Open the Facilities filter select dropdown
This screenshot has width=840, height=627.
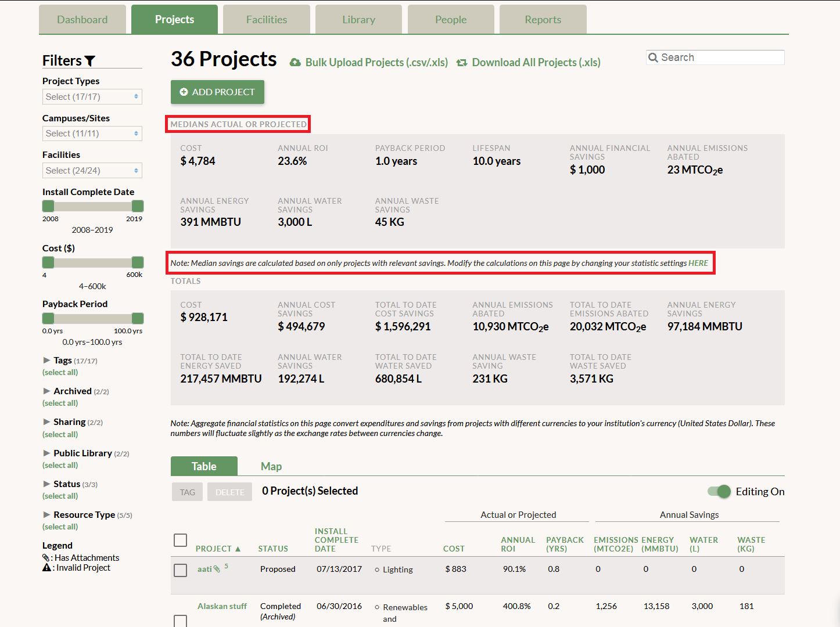point(92,171)
